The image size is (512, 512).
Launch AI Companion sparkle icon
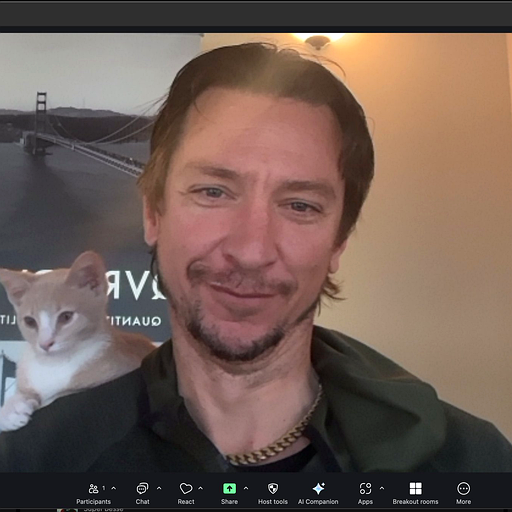(318, 494)
